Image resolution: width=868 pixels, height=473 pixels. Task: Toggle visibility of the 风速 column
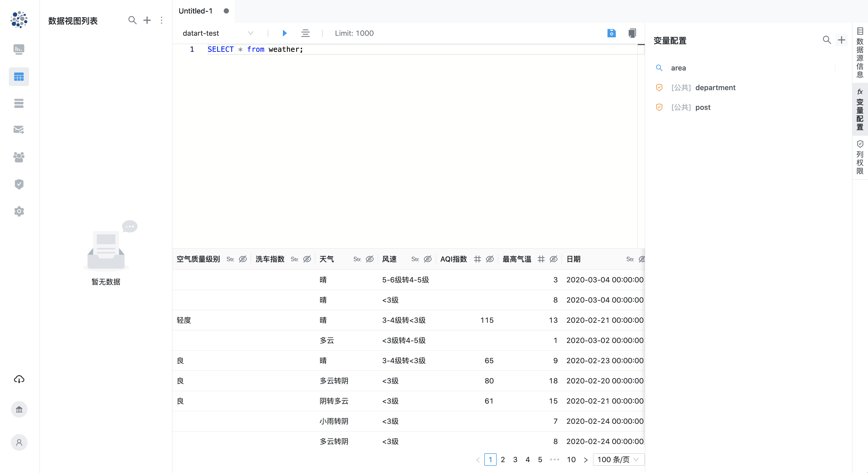pos(428,259)
